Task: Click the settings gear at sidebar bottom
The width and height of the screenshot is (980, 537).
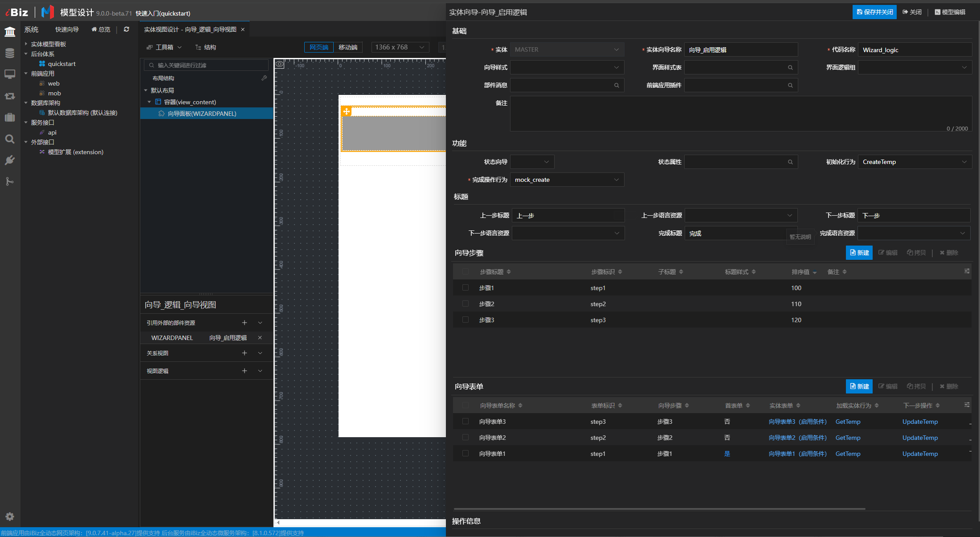Action: 10,517
